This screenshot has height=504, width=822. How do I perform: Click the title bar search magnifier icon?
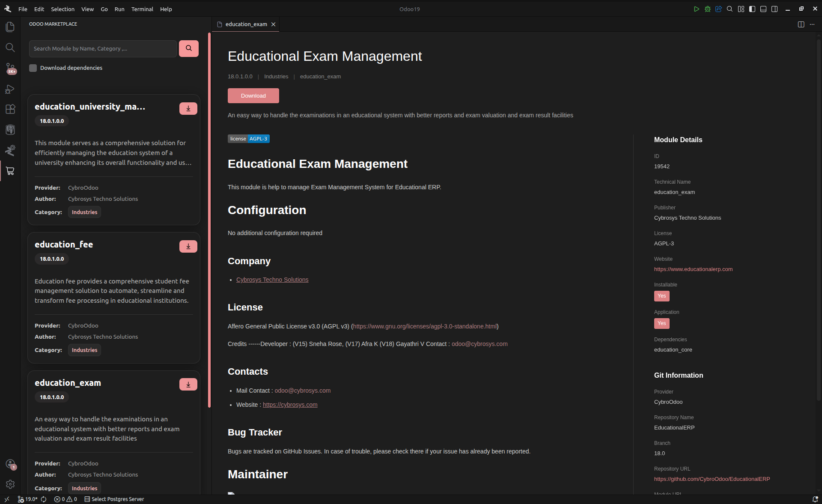pos(730,9)
